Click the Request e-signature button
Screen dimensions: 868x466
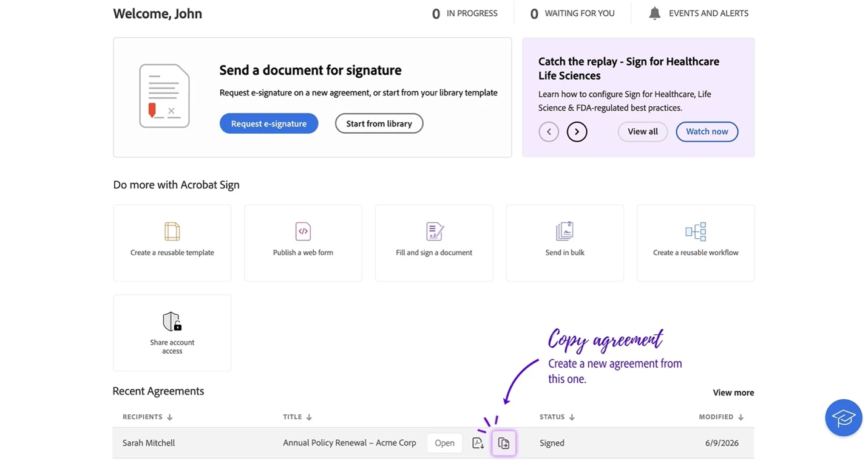coord(269,123)
